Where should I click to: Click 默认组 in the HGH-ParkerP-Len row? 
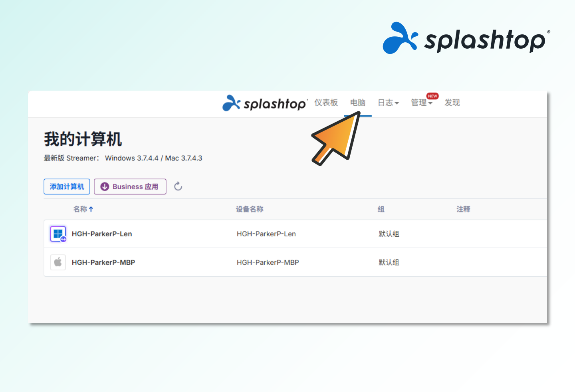coord(389,234)
